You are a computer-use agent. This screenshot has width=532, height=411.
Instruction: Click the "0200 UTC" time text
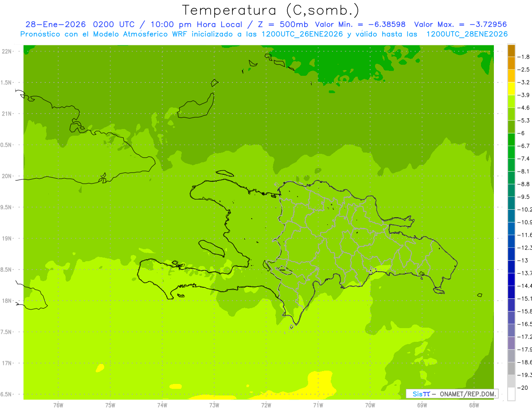(x=114, y=24)
